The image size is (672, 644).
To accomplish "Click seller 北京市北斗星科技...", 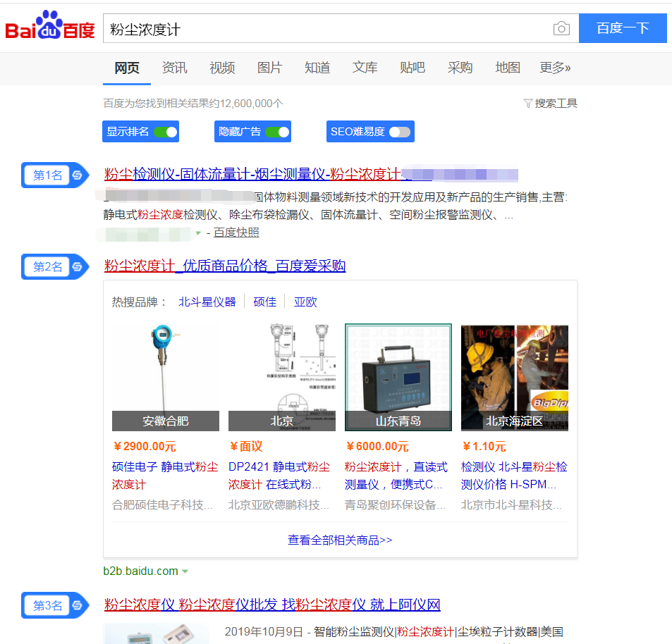I will pos(511,505).
